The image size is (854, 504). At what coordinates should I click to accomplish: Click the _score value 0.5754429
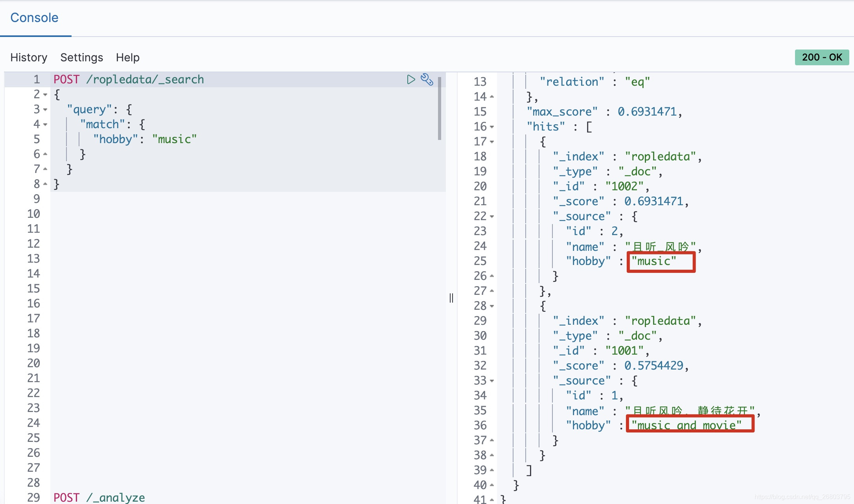point(653,366)
